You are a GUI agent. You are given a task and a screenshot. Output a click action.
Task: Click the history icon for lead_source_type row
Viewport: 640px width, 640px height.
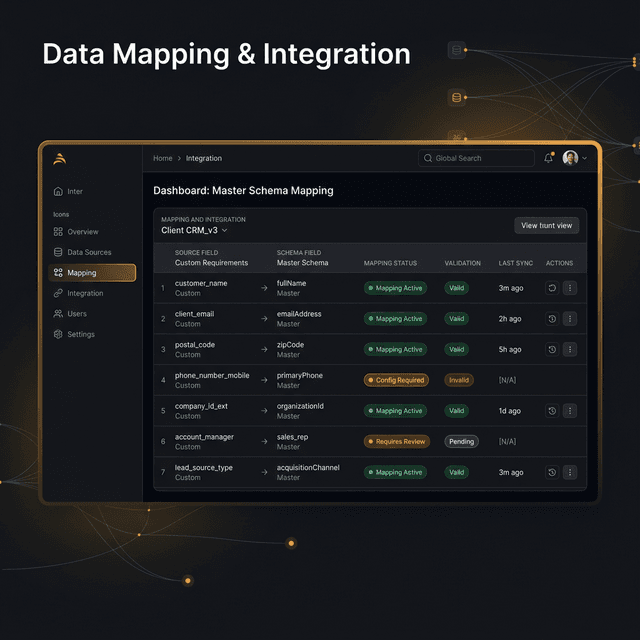click(552, 472)
